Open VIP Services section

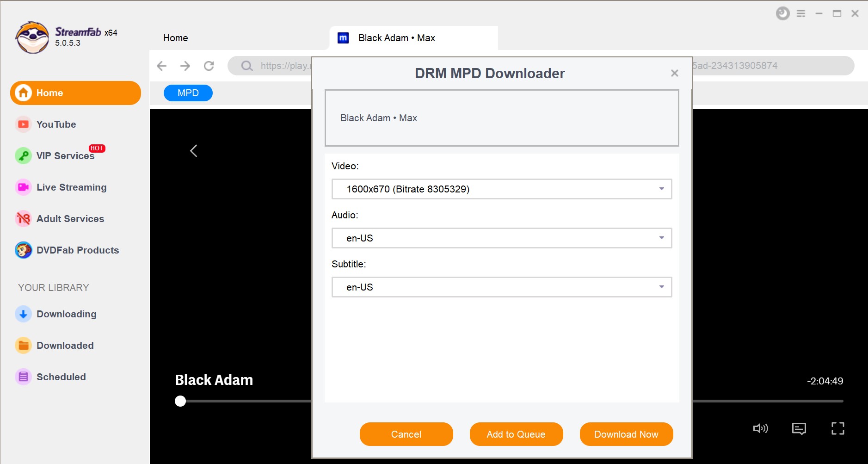[65, 156]
